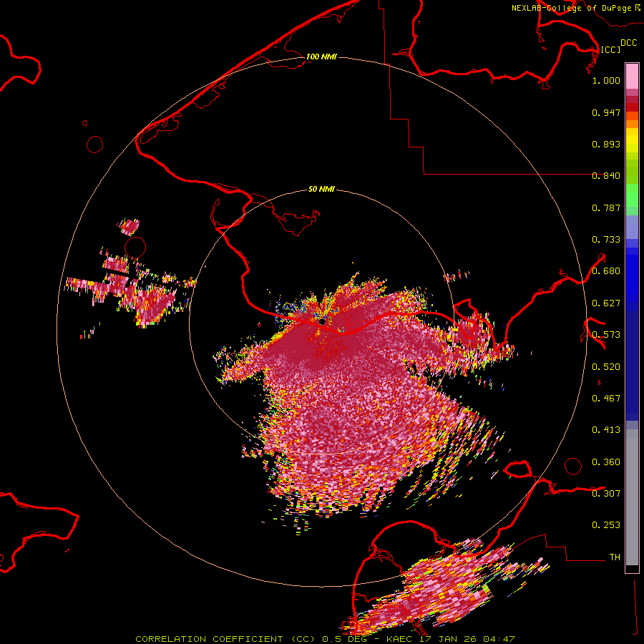Screen dimensions: 644x644
Task: Click the 0.680 color scale value
Action: [x=606, y=271]
